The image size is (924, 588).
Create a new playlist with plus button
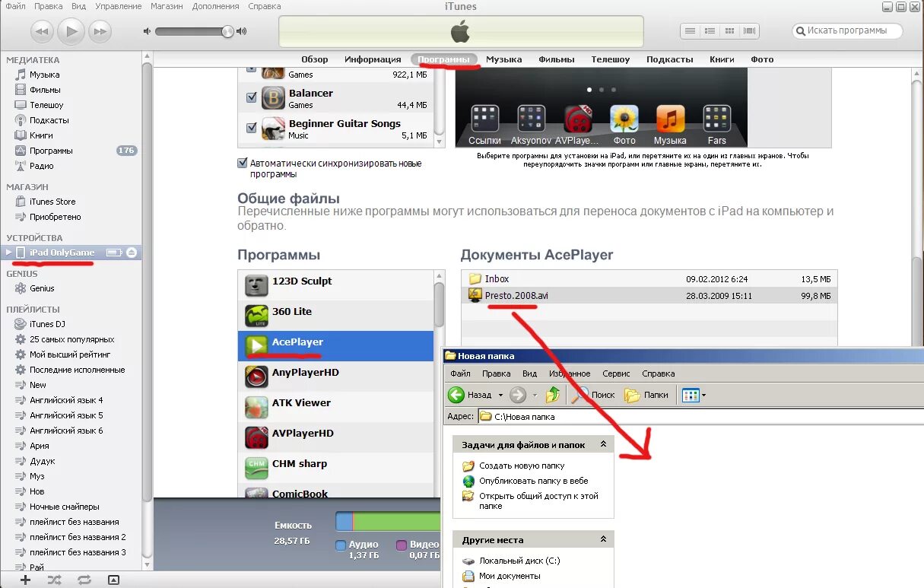click(x=25, y=580)
